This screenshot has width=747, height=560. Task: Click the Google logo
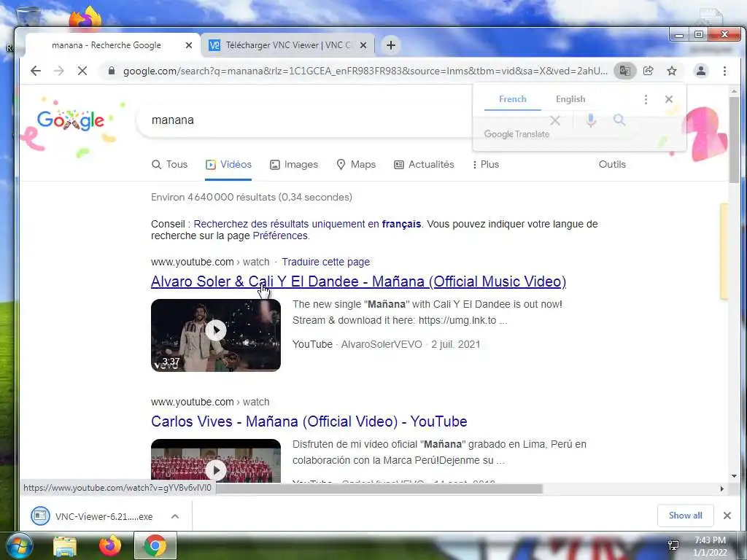click(71, 120)
